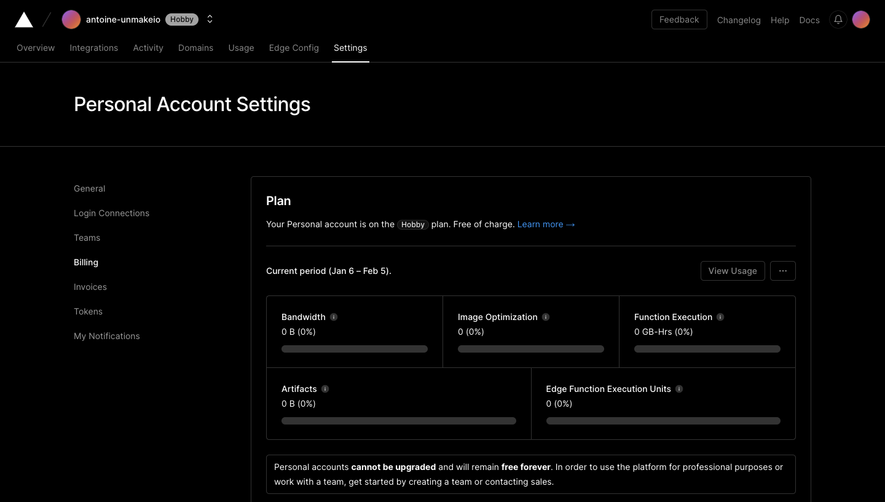
Task: Open the Docs link
Action: click(809, 20)
